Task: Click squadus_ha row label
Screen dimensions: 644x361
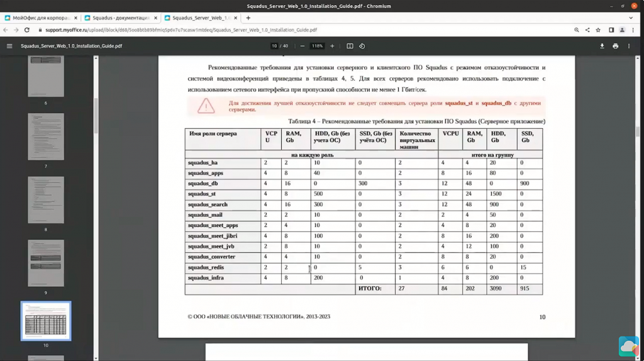Action: tap(203, 163)
